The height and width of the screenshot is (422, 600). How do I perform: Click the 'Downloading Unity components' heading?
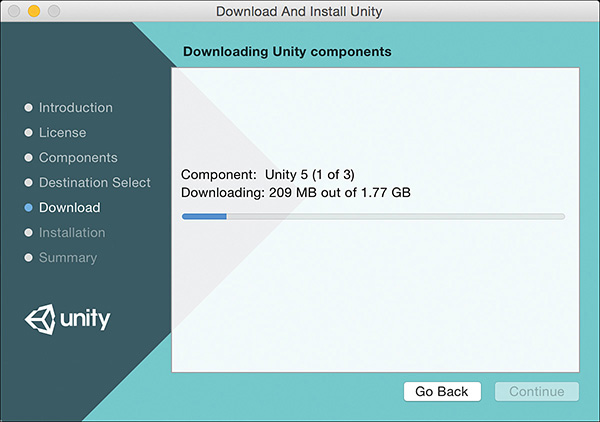287,52
